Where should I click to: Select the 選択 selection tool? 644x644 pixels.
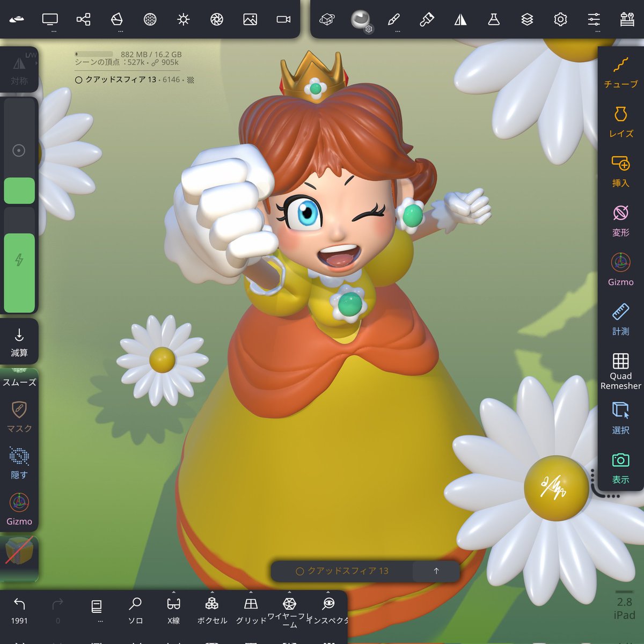[x=621, y=419]
